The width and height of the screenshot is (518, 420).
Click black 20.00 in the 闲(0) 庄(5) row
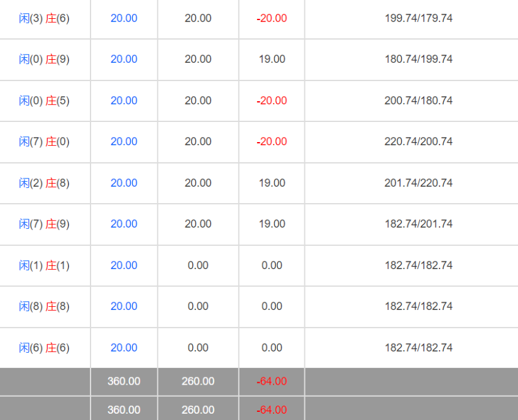[x=198, y=101]
